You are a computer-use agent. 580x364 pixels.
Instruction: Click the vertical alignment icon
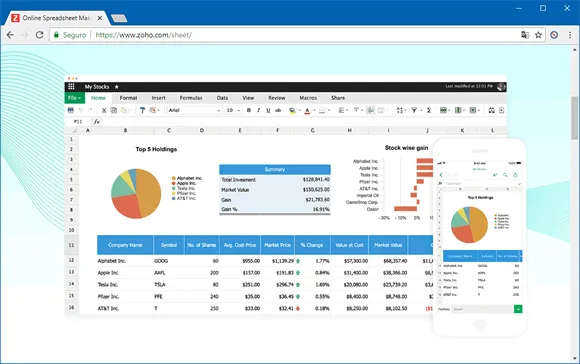357,110
